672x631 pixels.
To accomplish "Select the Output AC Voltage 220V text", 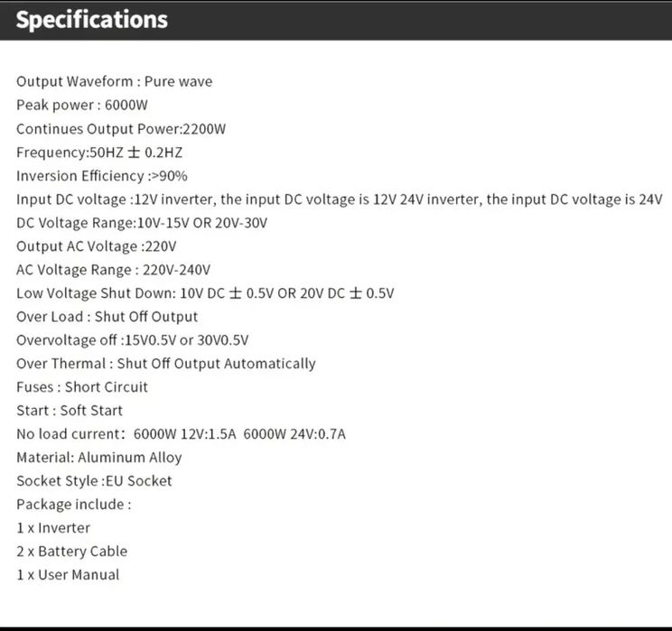I will pos(97,246).
